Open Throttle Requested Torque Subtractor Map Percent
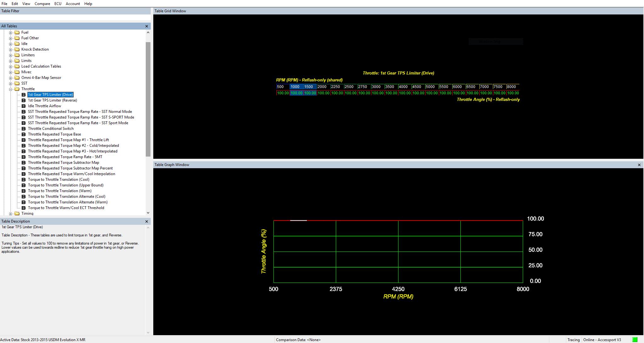The height and width of the screenshot is (343, 644). coord(70,168)
